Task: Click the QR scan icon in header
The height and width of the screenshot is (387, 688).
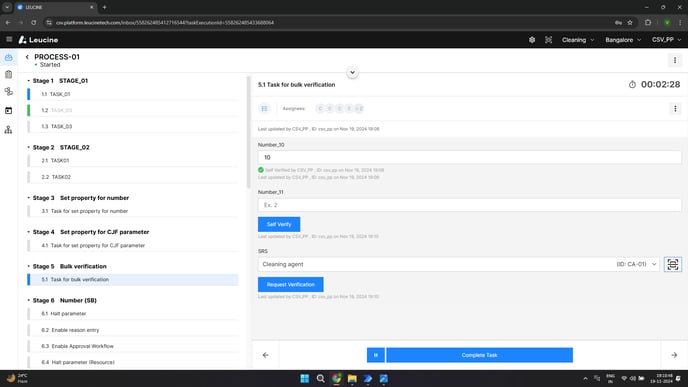Action: click(548, 40)
